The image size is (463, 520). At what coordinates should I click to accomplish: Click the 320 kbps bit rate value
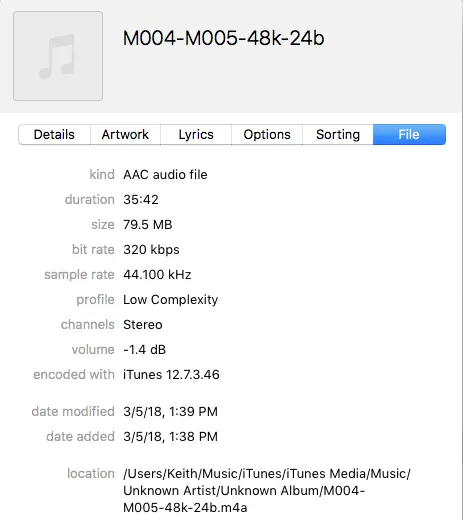tap(151, 250)
